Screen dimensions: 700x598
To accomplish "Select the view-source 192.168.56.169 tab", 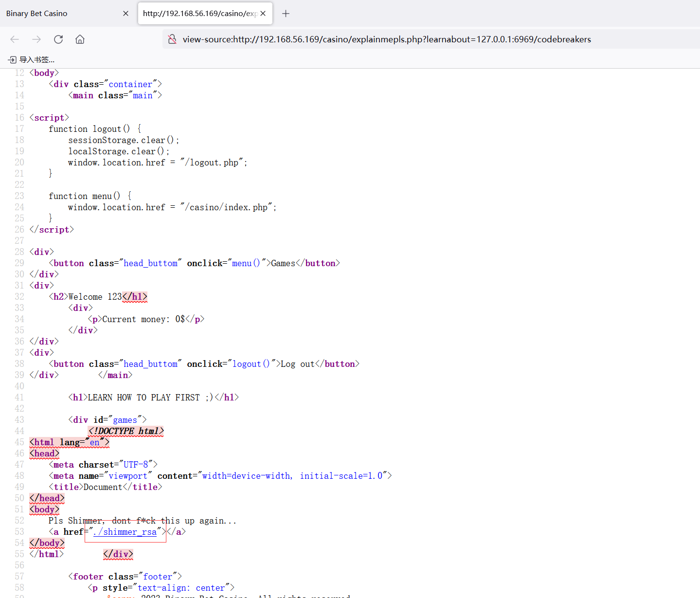I will point(205,14).
